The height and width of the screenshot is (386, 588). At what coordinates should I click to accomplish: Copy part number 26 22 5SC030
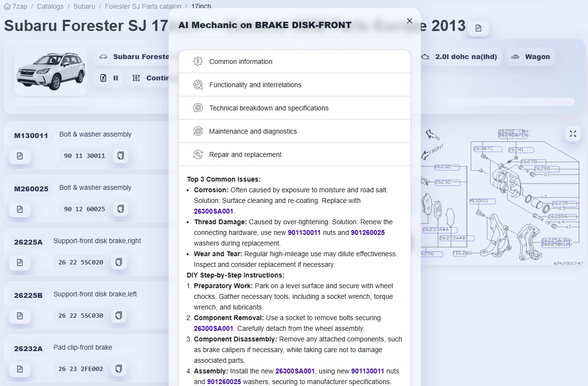point(119,316)
